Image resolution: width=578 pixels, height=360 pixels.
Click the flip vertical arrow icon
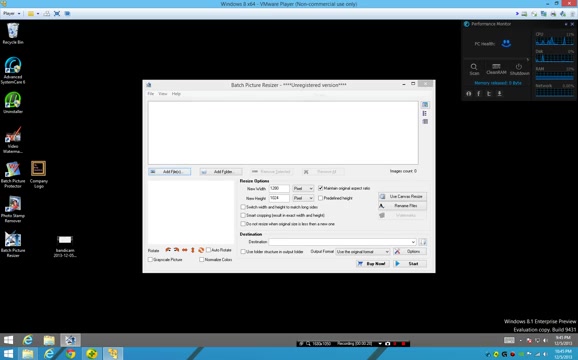tap(192, 250)
